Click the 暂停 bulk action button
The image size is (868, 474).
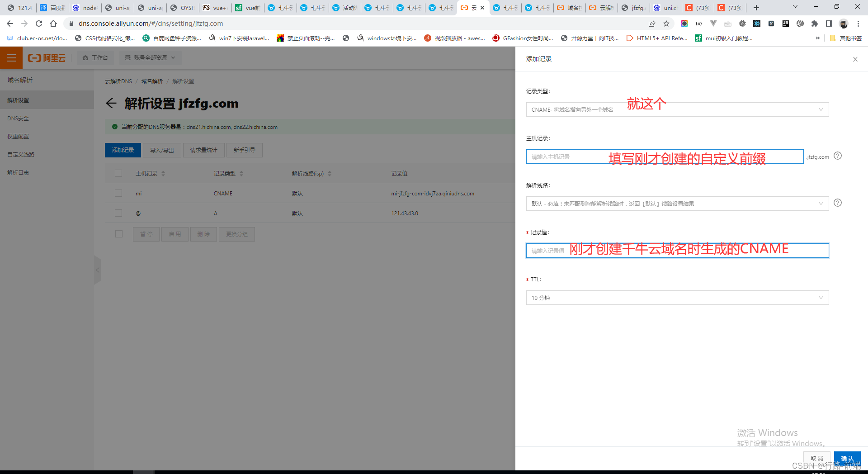pyautogui.click(x=146, y=234)
